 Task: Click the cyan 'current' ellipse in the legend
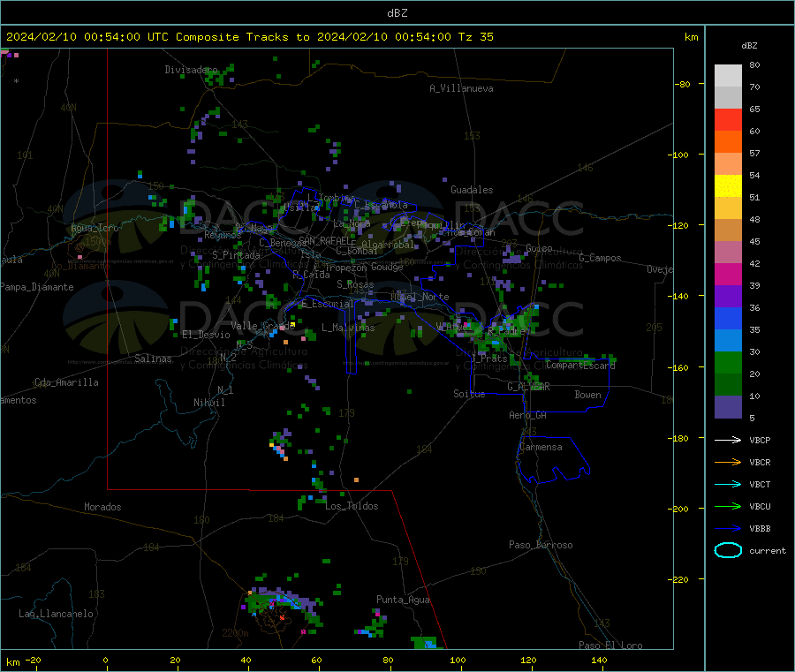tap(728, 550)
